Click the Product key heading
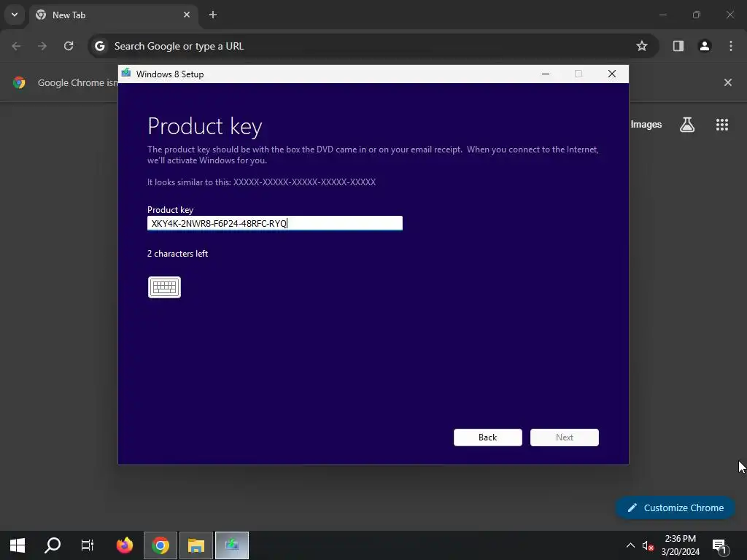This screenshot has width=747, height=560. click(x=205, y=126)
